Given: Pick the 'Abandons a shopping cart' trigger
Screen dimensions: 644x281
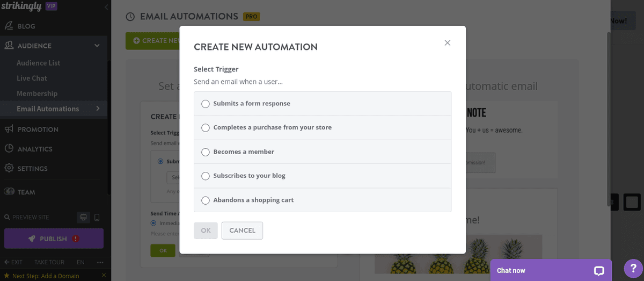Looking at the screenshot, I should [x=206, y=200].
